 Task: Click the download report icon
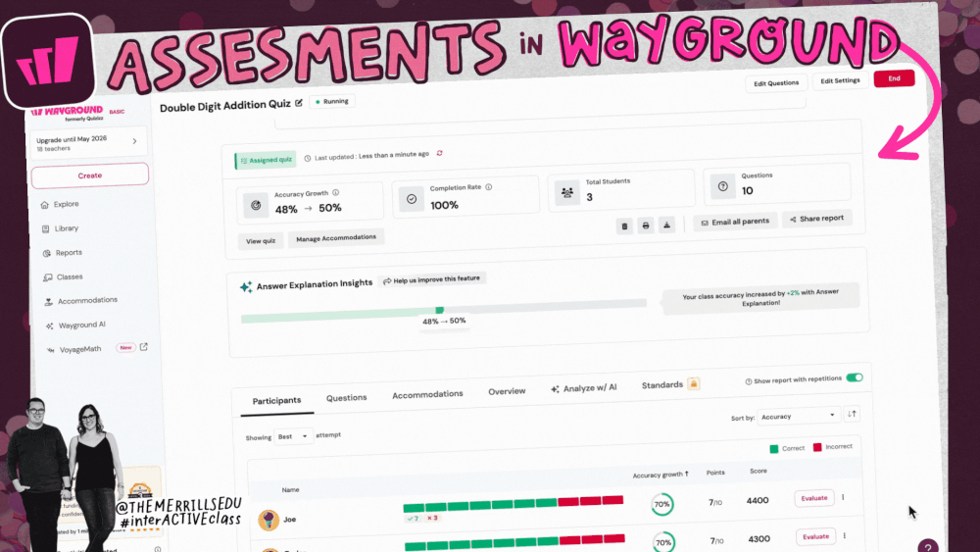pyautogui.click(x=666, y=226)
